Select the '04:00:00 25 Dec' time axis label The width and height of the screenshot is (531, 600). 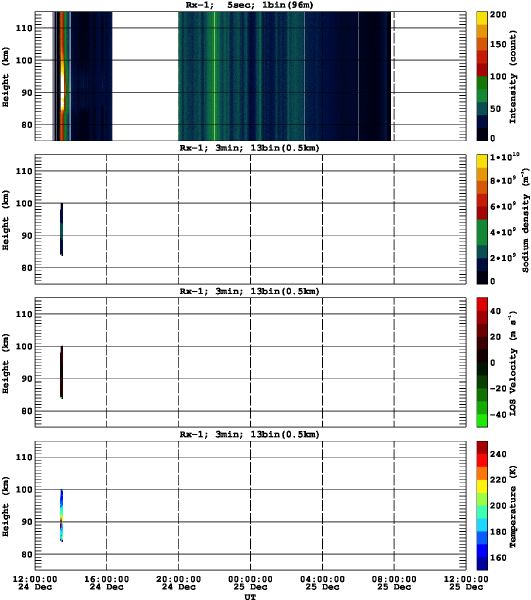(322, 583)
